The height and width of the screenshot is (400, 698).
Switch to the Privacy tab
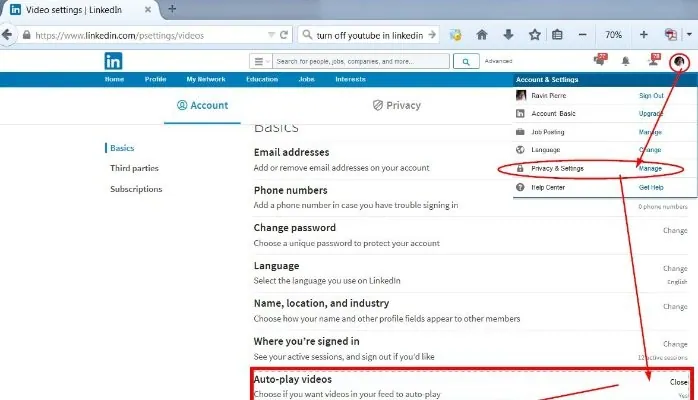pyautogui.click(x=397, y=105)
